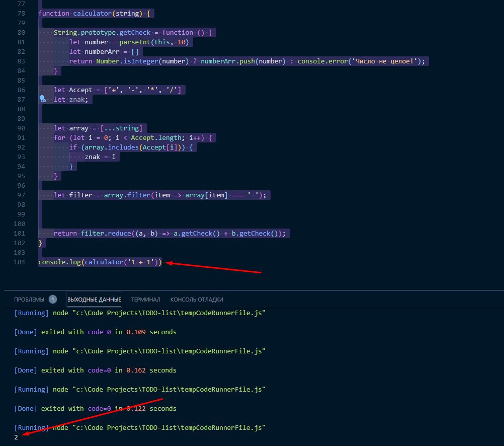Click filter.reduce on line 101
The height and width of the screenshot is (446, 504).
pos(106,233)
